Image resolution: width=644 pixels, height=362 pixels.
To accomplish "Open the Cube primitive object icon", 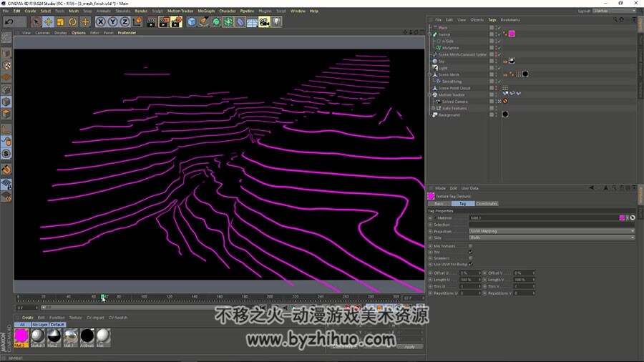I will (x=191, y=21).
